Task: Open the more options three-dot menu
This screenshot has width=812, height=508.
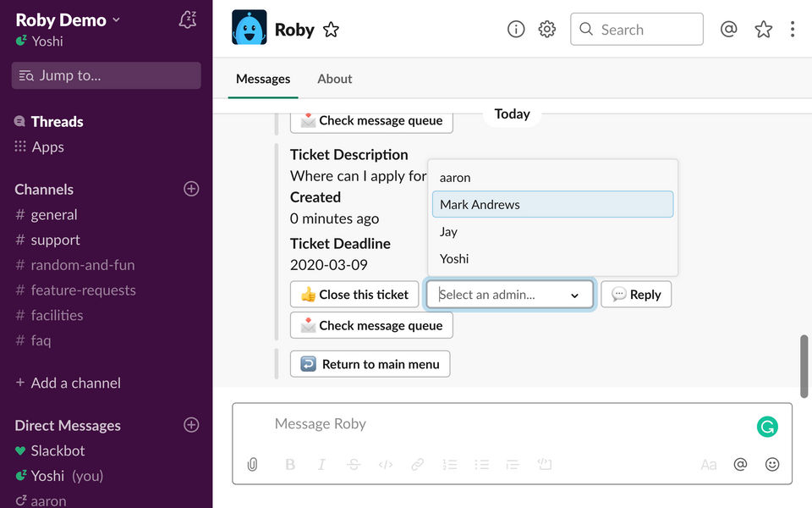Action: 793,29
